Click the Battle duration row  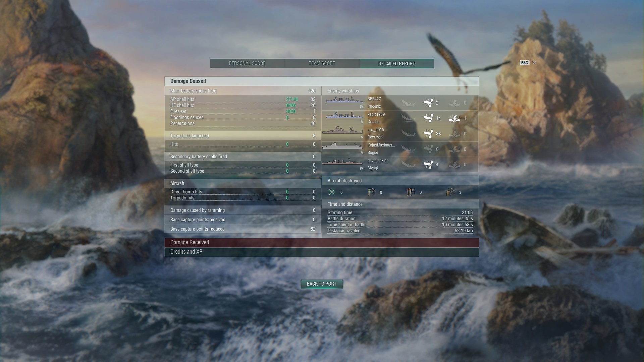point(400,219)
